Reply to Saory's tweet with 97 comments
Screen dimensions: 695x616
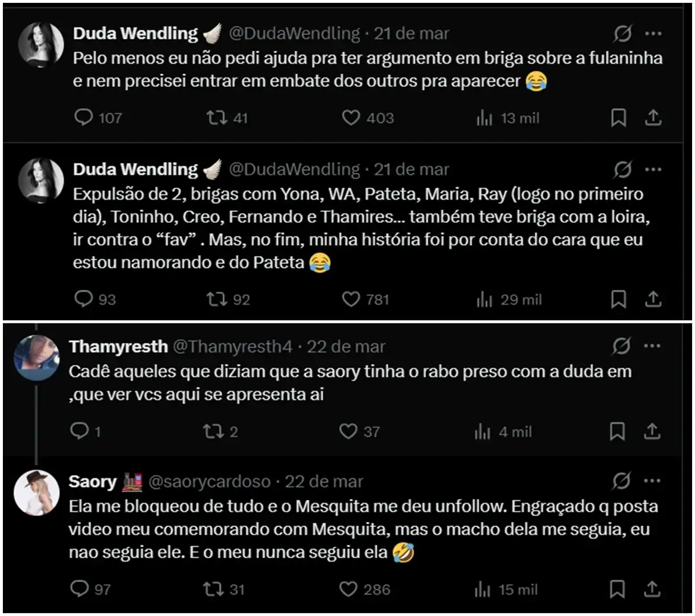click(79, 589)
